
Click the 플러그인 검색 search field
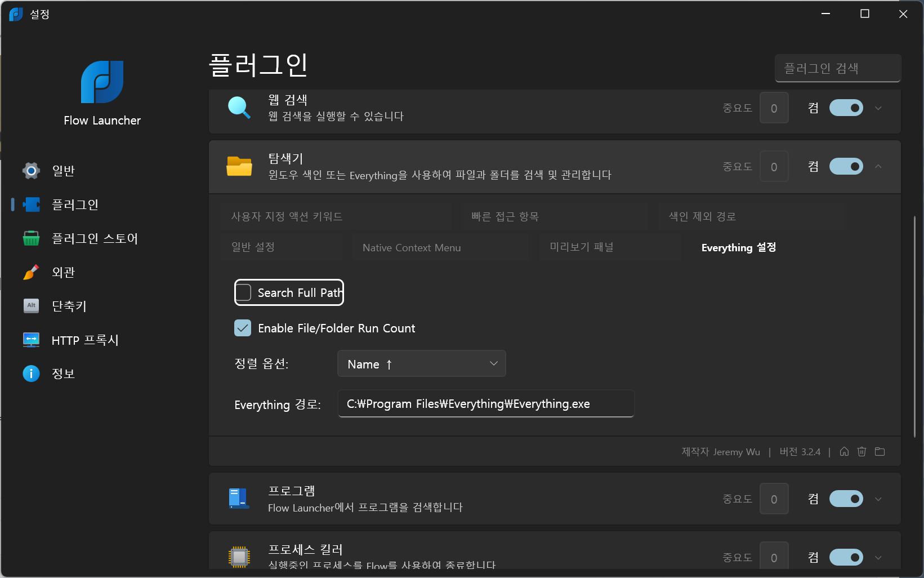coord(837,68)
